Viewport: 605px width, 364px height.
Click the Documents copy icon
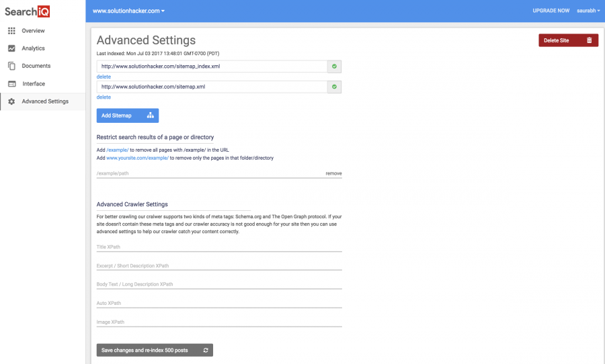pyautogui.click(x=11, y=66)
